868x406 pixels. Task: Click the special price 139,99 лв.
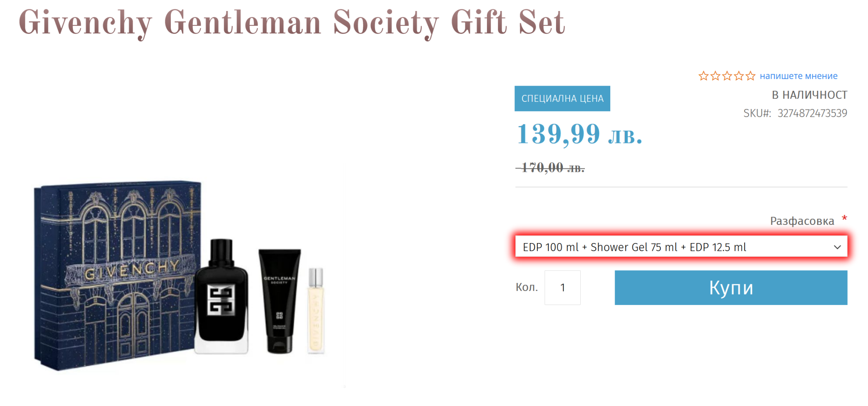click(579, 134)
